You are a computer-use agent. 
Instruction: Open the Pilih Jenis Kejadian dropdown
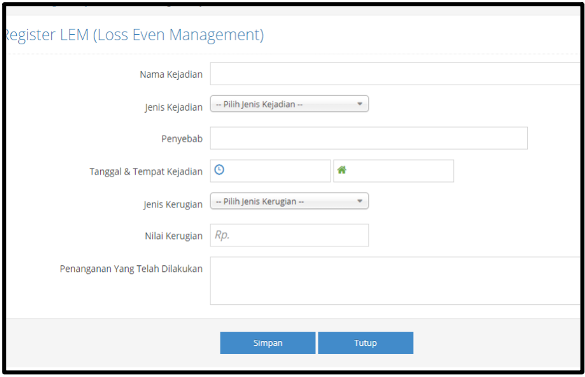pyautogui.click(x=290, y=104)
